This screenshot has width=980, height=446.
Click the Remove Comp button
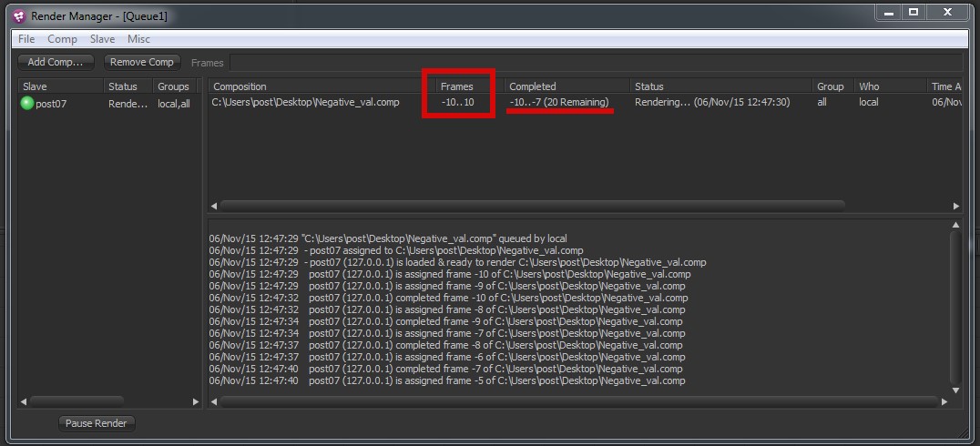142,62
